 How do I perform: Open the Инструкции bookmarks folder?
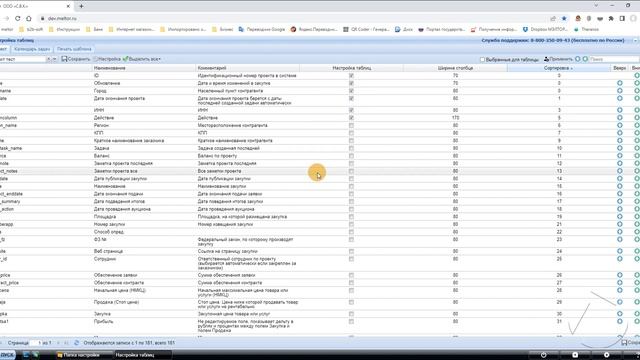coord(64,29)
